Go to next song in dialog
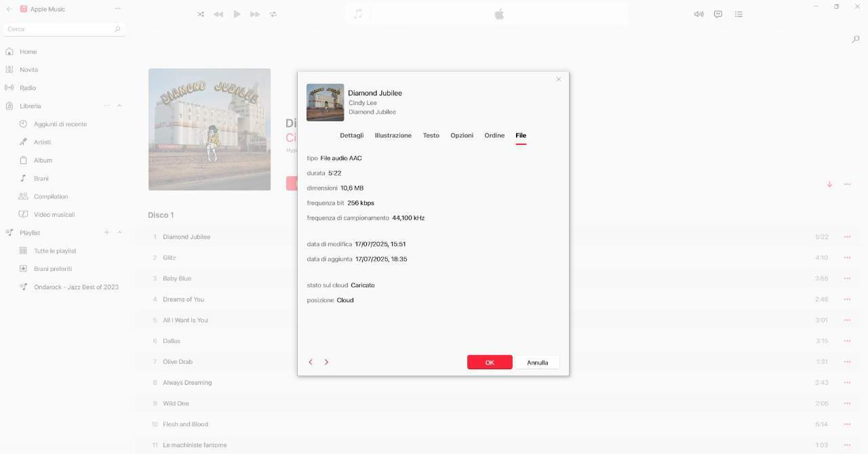Screen dimensions: 868x454 326,363
